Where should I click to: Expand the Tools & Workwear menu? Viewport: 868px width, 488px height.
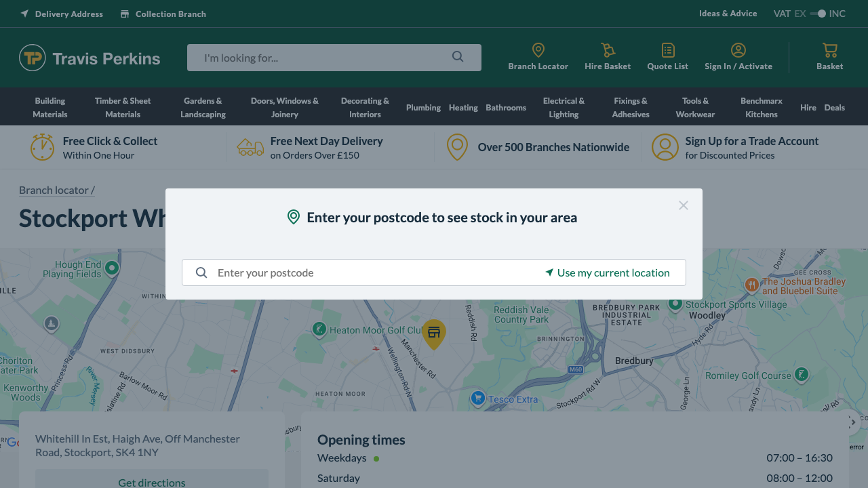point(695,107)
